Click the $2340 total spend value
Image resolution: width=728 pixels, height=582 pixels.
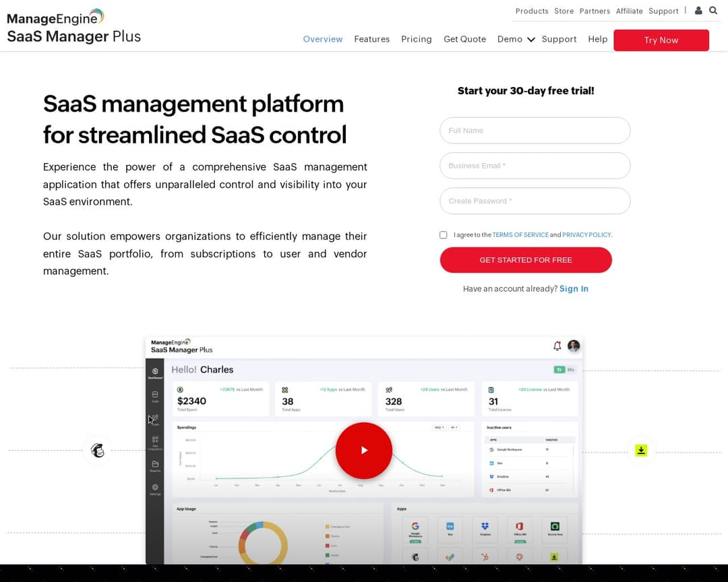click(x=191, y=401)
